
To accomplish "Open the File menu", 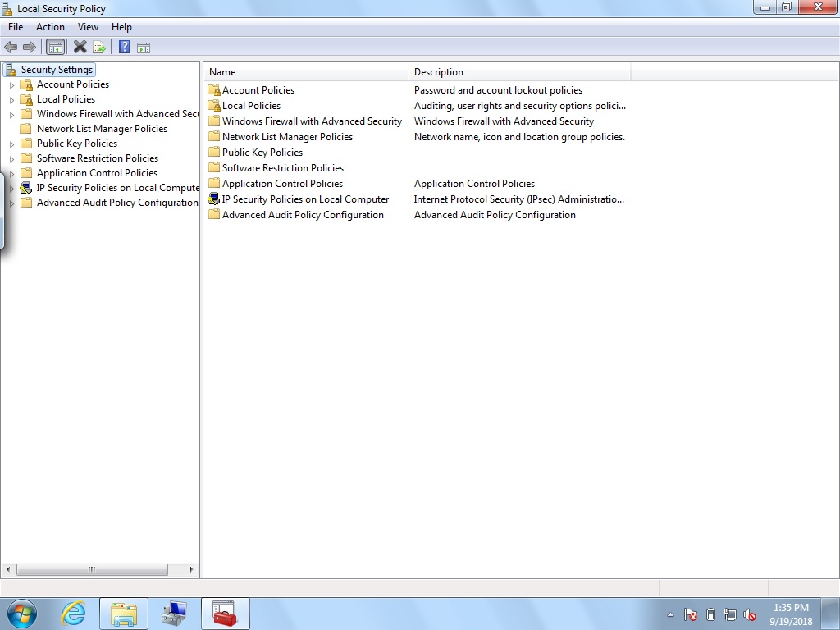I will [15, 26].
